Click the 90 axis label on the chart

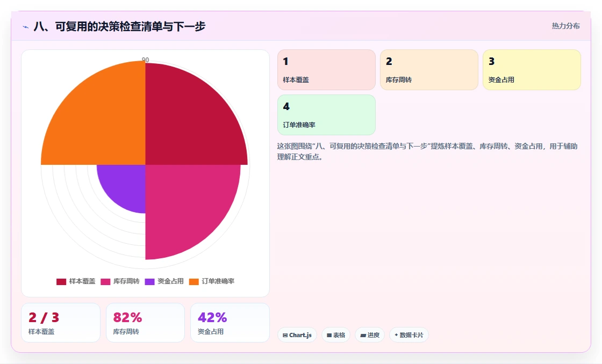(x=145, y=60)
